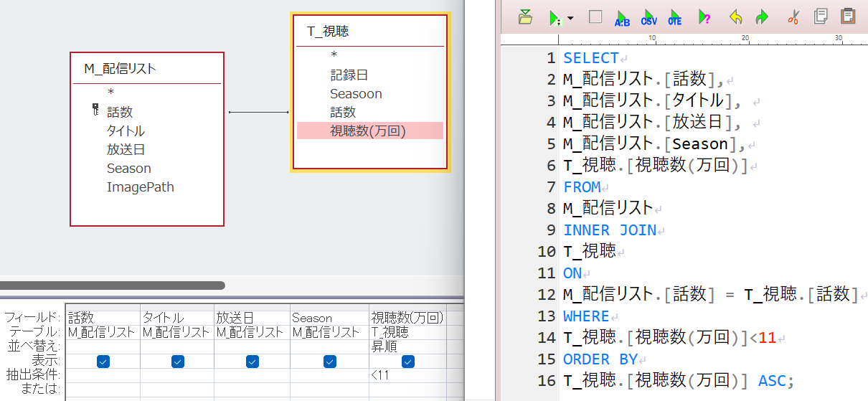Click M_配信リスト.[タイトル] on line 3

click(648, 101)
